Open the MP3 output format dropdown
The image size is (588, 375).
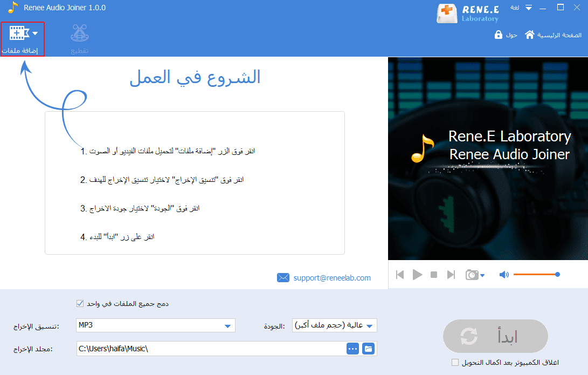(x=156, y=325)
